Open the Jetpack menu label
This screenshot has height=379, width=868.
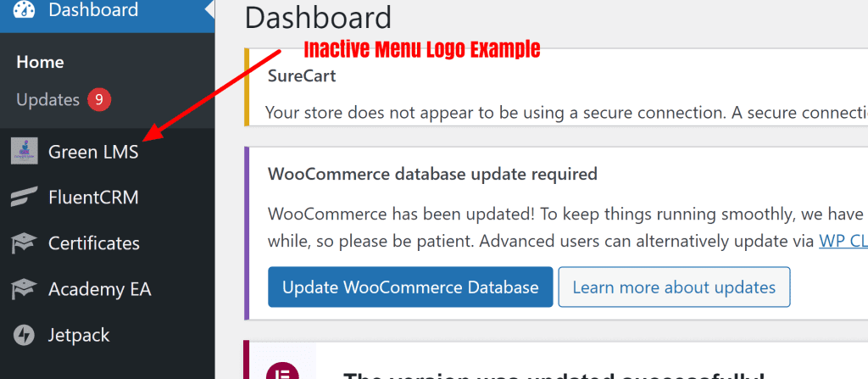point(79,335)
